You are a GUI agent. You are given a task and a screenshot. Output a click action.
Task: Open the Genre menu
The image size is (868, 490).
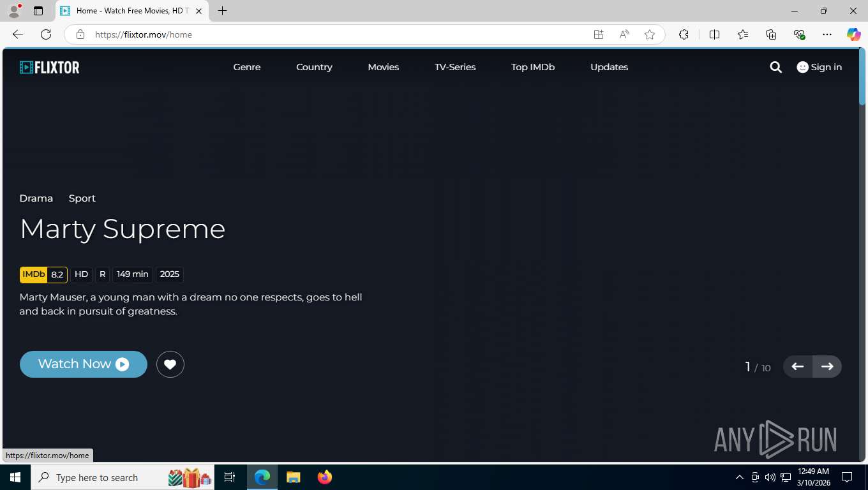[x=247, y=67]
